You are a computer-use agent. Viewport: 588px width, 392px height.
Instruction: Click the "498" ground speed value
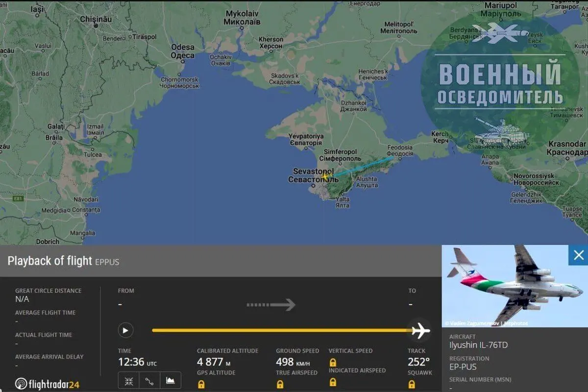pyautogui.click(x=285, y=362)
